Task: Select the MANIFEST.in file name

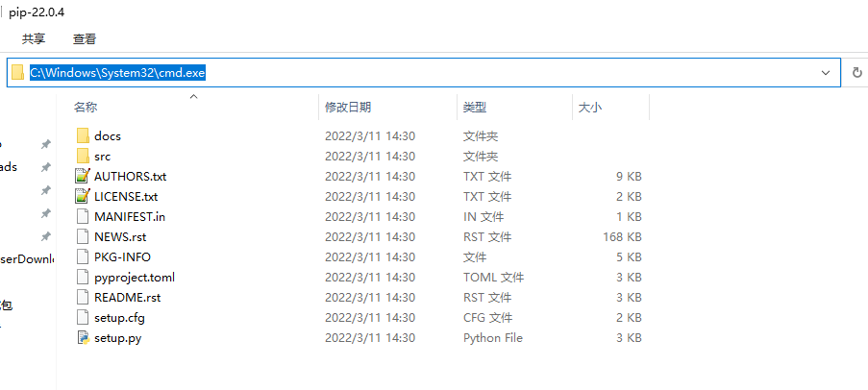Action: 130,217
